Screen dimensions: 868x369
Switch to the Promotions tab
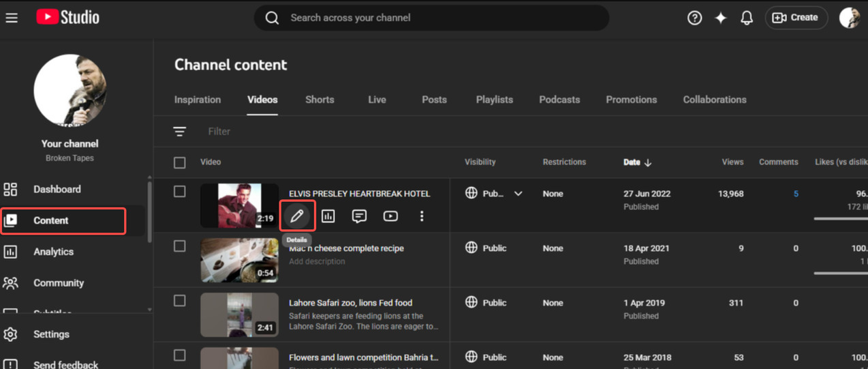pos(632,100)
